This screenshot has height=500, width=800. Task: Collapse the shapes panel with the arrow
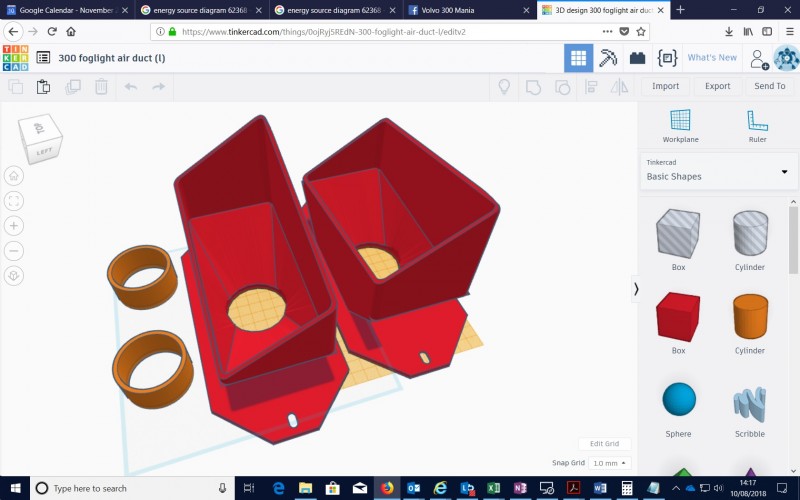point(636,289)
